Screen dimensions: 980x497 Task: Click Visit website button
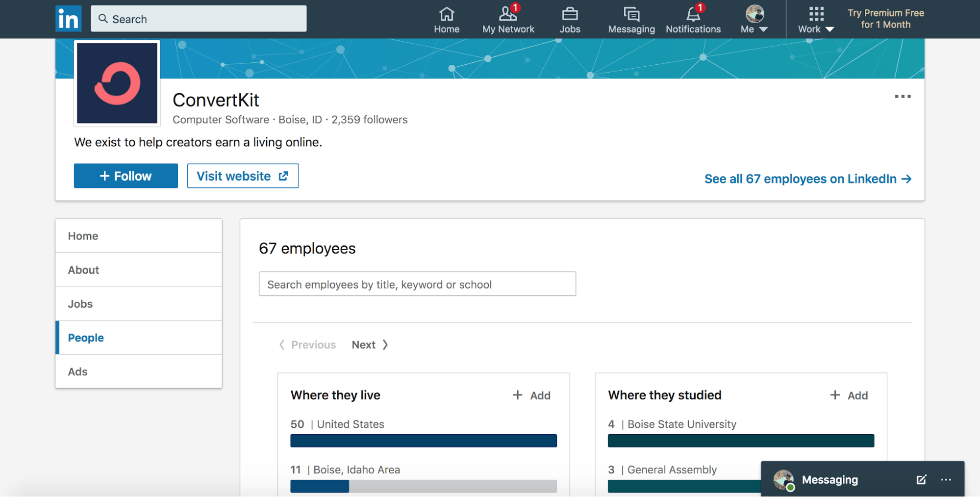pos(243,176)
